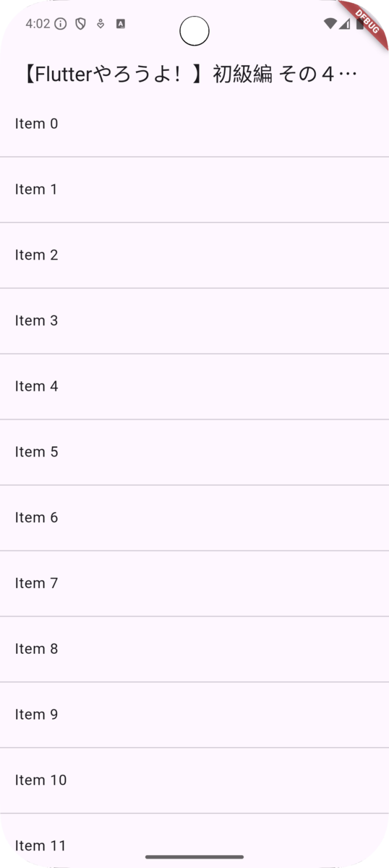
Task: Tap the battery icon
Action: [x=360, y=24]
